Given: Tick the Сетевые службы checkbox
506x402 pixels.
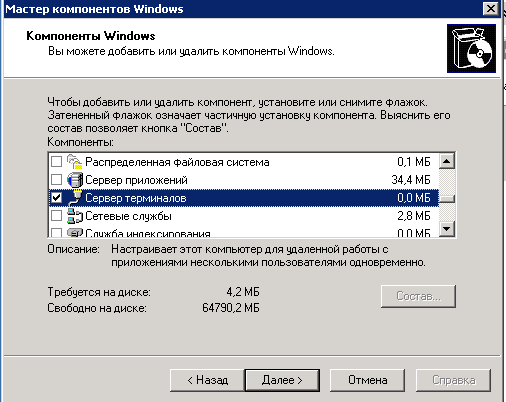Looking at the screenshot, I should pyautogui.click(x=56, y=216).
